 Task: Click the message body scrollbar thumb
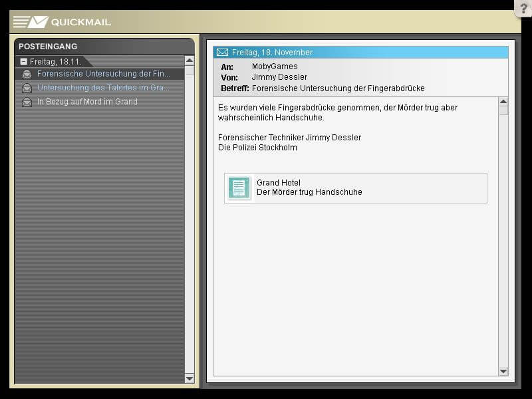click(503, 110)
